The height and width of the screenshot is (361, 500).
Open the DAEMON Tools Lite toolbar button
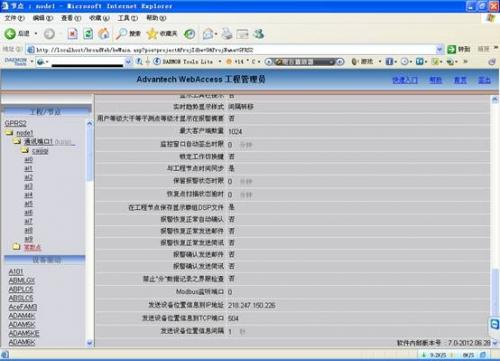[x=183, y=62]
